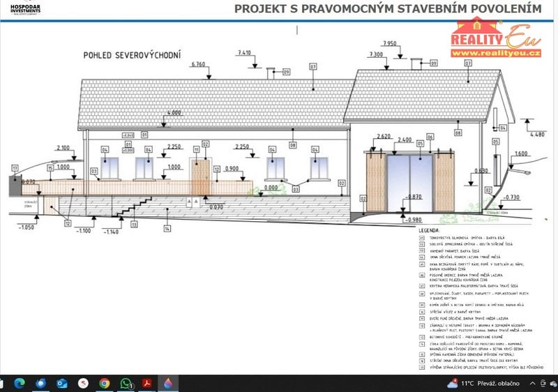This screenshot has width=558, height=392.
Task: Click callout marker 11 above the wooden door
Action: coord(196,149)
